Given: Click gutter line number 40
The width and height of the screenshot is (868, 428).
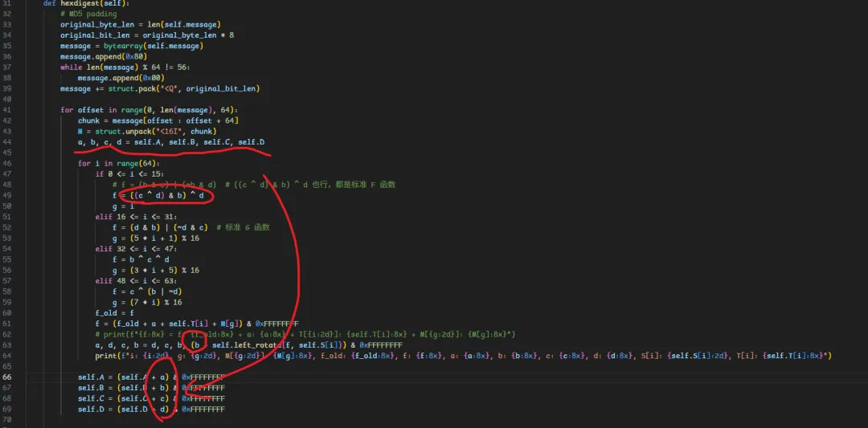Looking at the screenshot, I should click(6, 100).
